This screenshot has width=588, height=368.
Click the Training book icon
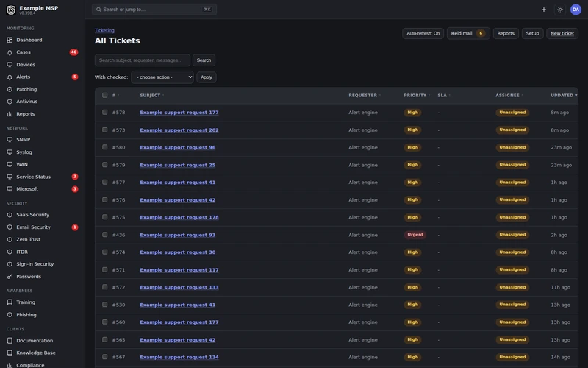(10, 302)
